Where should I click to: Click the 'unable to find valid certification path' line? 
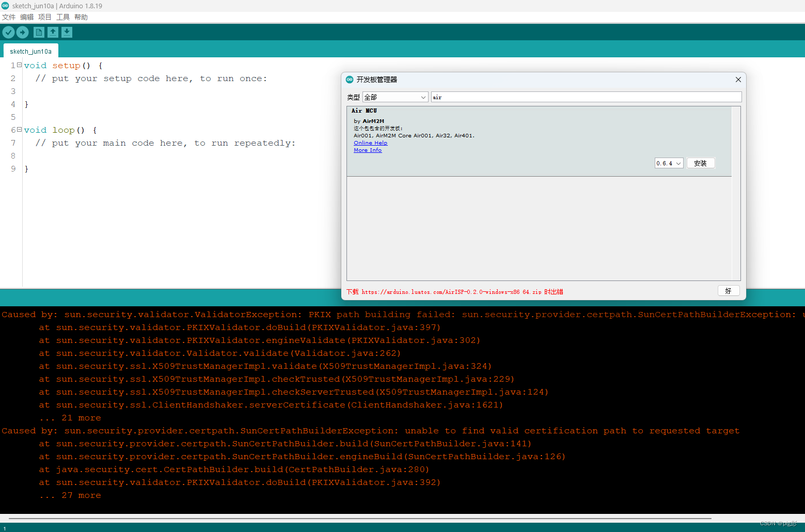point(370,431)
